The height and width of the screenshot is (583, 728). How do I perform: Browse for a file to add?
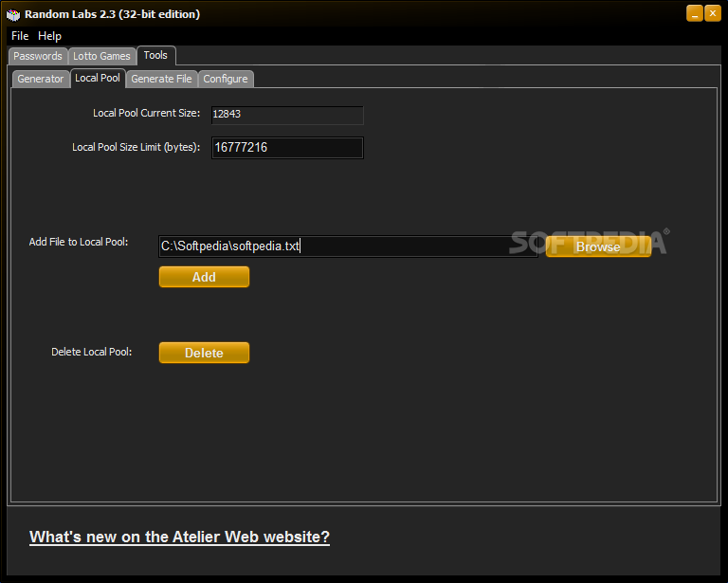[598, 246]
